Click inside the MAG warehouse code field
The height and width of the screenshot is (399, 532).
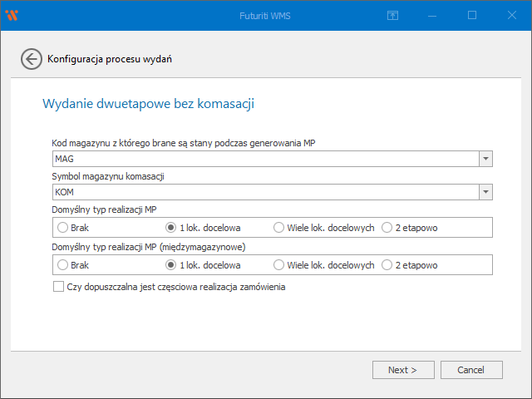point(249,159)
